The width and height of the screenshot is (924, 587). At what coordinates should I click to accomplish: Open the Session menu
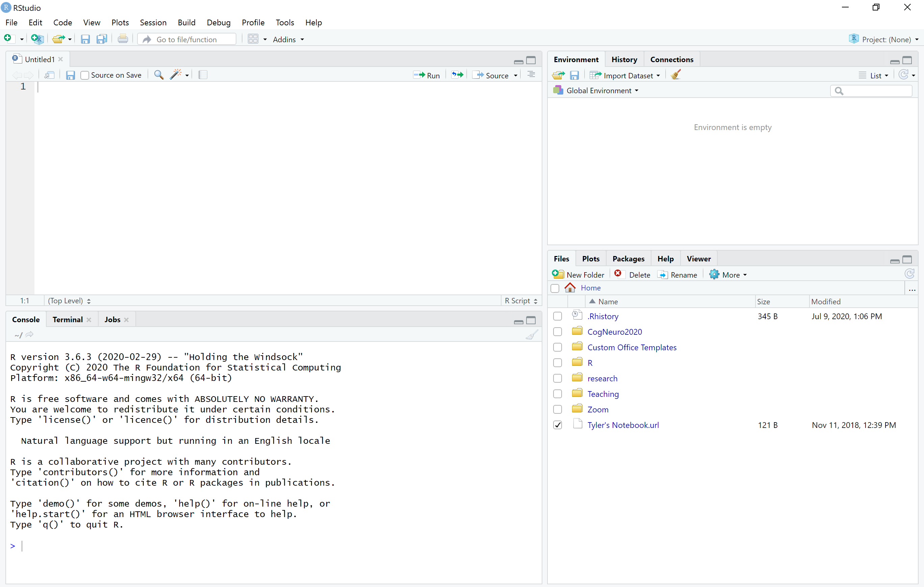153,23
